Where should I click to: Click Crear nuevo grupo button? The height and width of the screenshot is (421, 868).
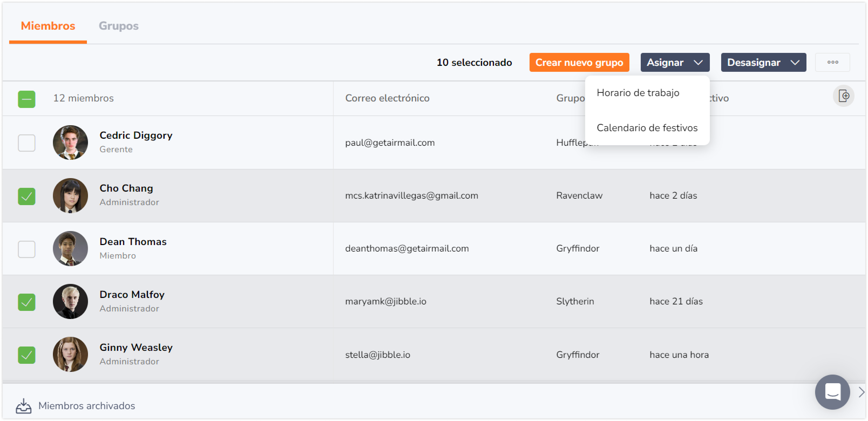coord(579,62)
